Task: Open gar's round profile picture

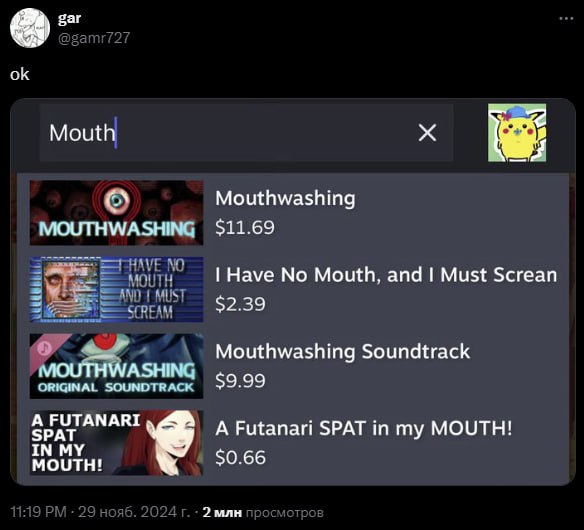Action: pyautogui.click(x=30, y=28)
